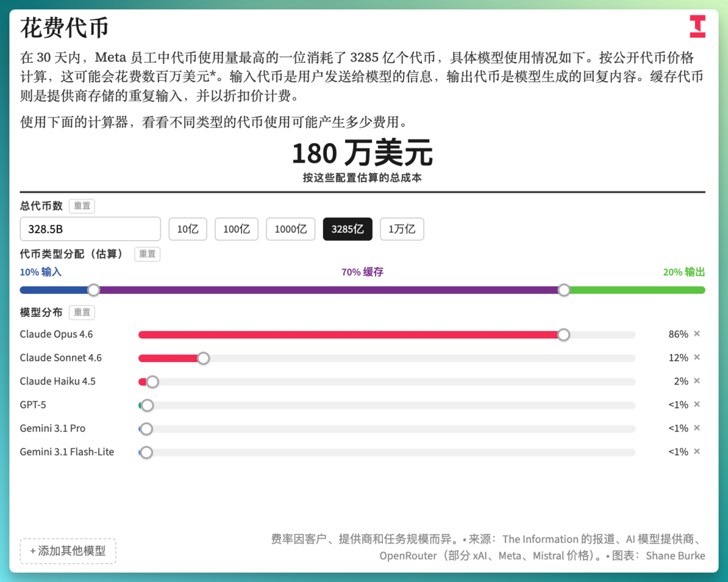728x582 pixels.
Task: Focus the 328.5B total tokens field
Action: click(x=90, y=229)
